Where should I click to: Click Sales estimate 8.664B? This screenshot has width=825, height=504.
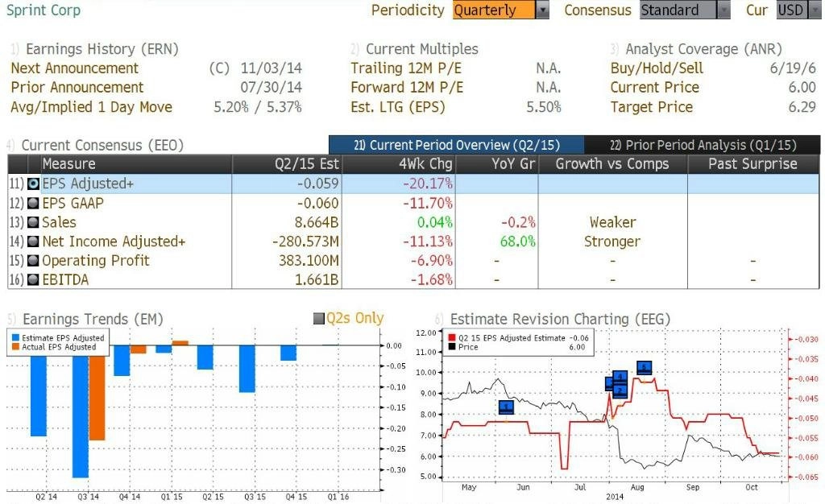316,222
